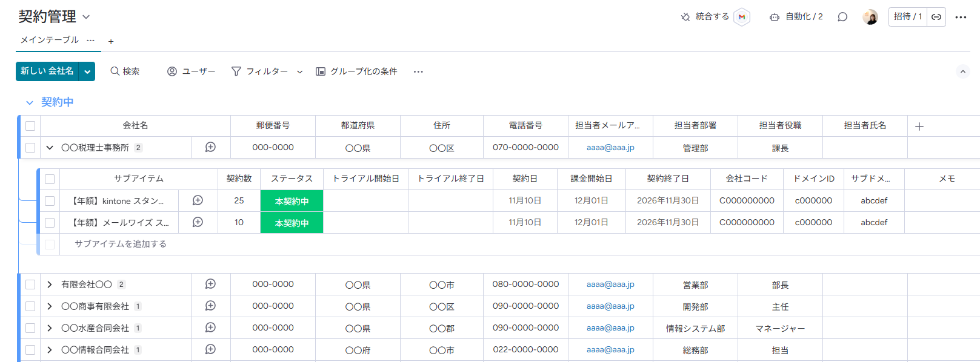980x362 pixels.
Task: Add a new column with plus icon
Action: 919,126
